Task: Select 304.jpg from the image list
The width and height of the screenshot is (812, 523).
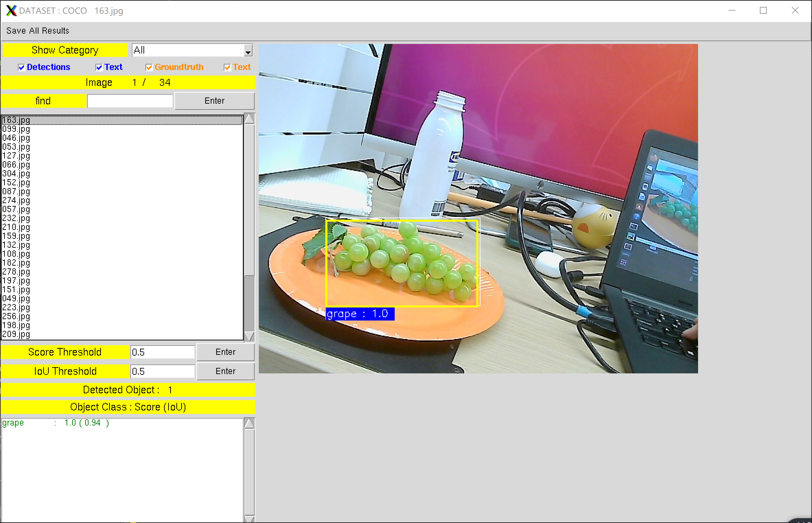Action: (x=16, y=174)
